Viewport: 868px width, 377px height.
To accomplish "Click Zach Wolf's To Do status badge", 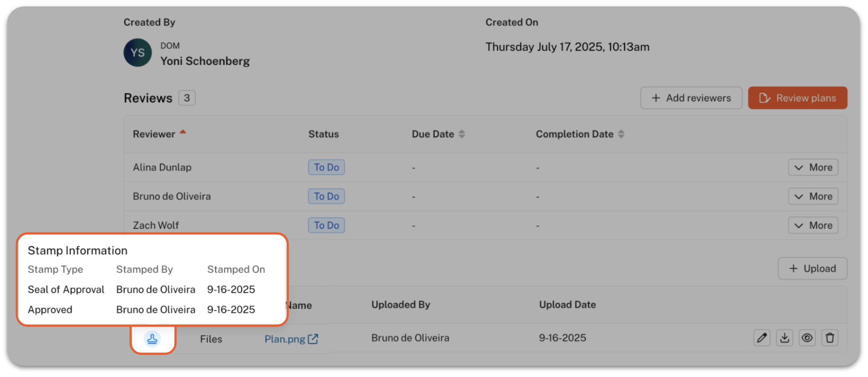I will (x=326, y=225).
